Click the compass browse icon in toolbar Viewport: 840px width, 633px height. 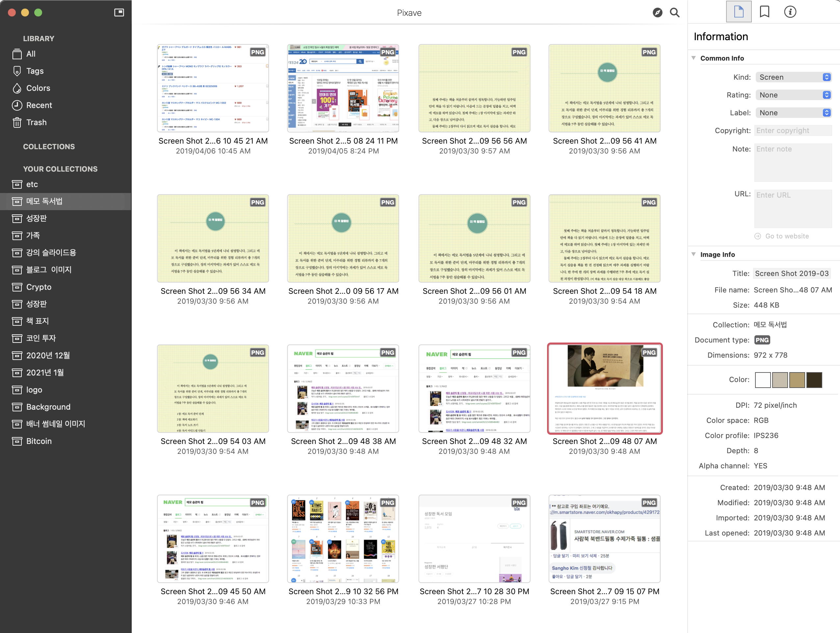[x=657, y=13]
